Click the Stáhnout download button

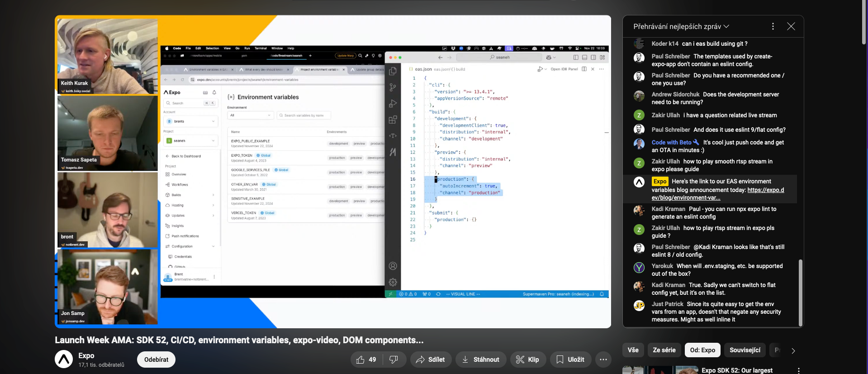(480, 360)
